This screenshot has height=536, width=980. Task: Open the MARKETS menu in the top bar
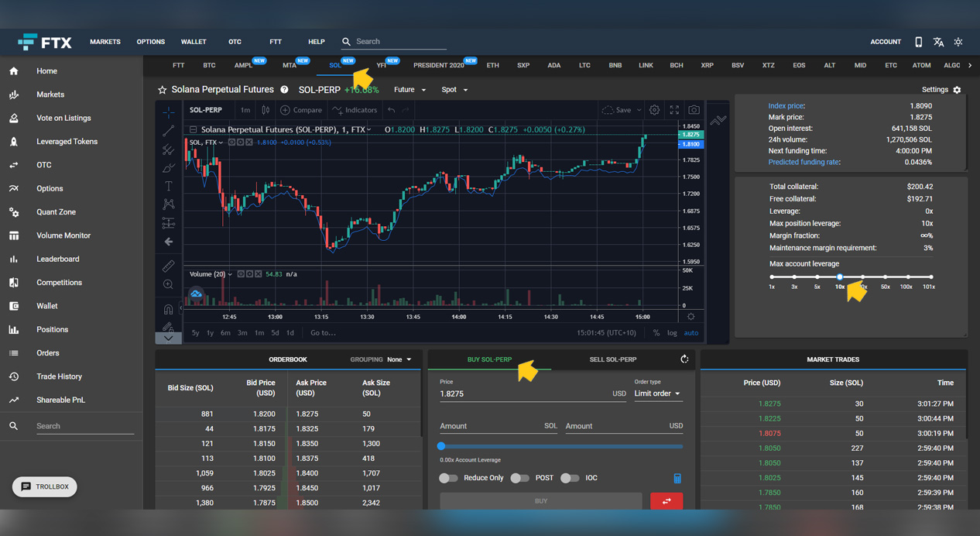pos(105,42)
